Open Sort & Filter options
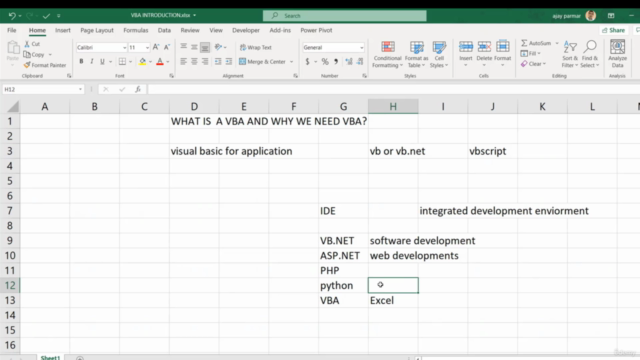 point(570,54)
